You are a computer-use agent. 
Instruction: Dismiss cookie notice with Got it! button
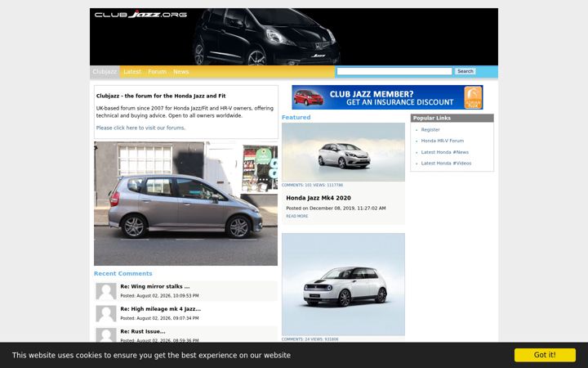[x=545, y=355]
